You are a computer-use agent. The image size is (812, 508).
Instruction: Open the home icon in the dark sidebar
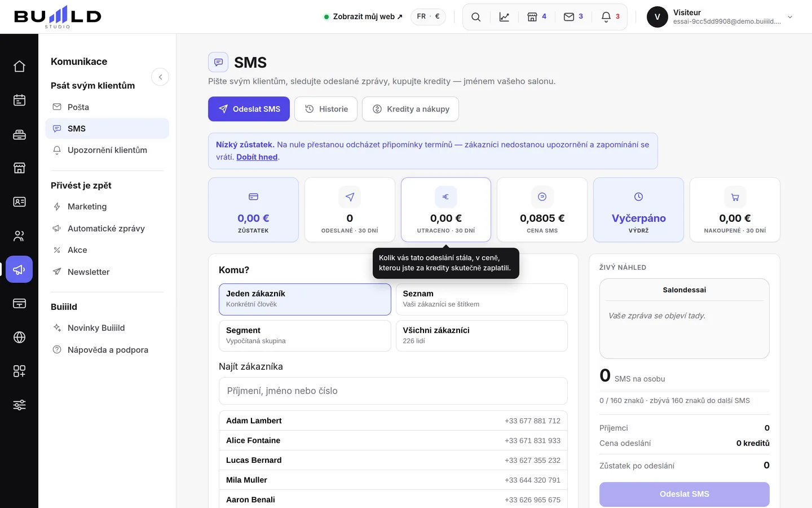tap(19, 67)
